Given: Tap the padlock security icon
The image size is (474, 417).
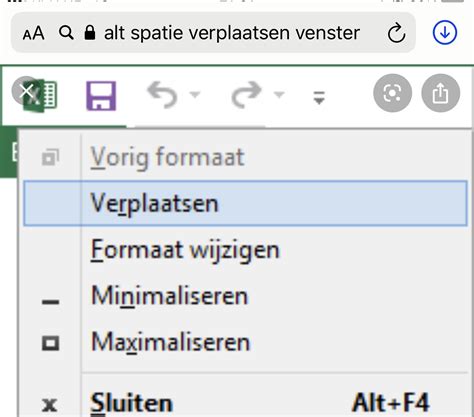Looking at the screenshot, I should [x=90, y=33].
